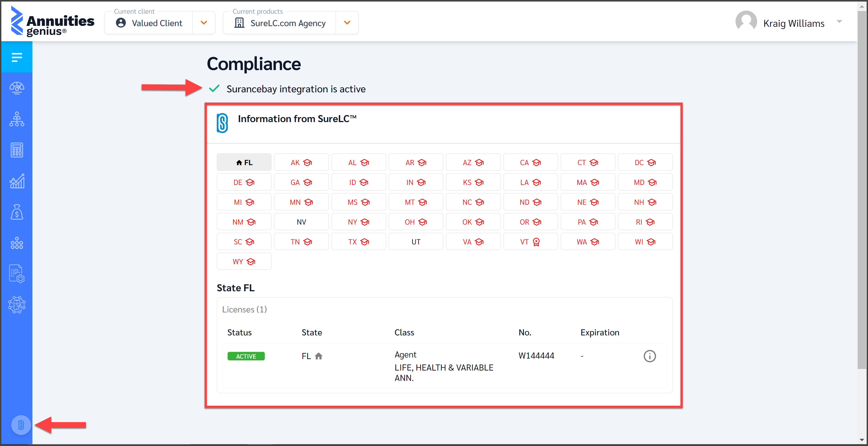This screenshot has width=868, height=446.
Task: Click the 'LIFE, HEALTH & VARIABLE ANN.' class text
Action: [x=444, y=373]
